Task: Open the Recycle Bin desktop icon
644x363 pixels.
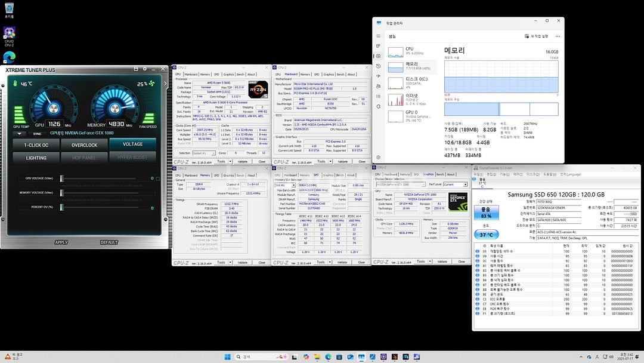Action: coord(9,10)
